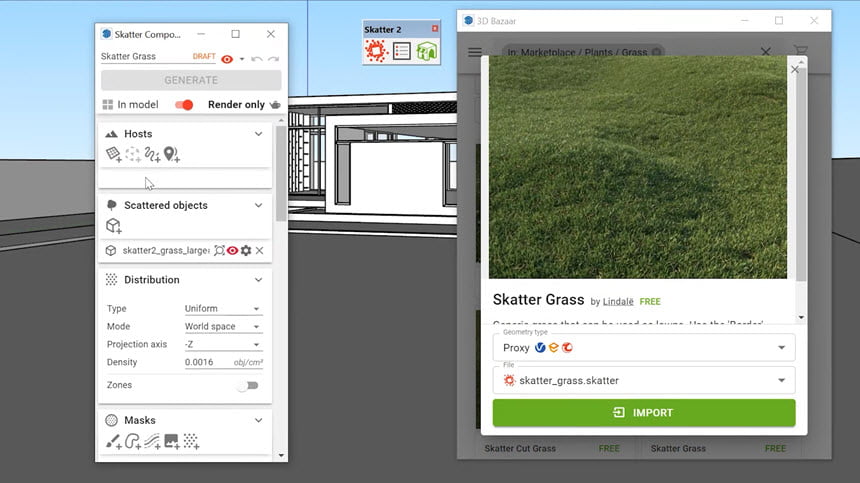This screenshot has height=483, width=860.
Task: Switch In model / Render only toggle
Action: click(x=184, y=105)
